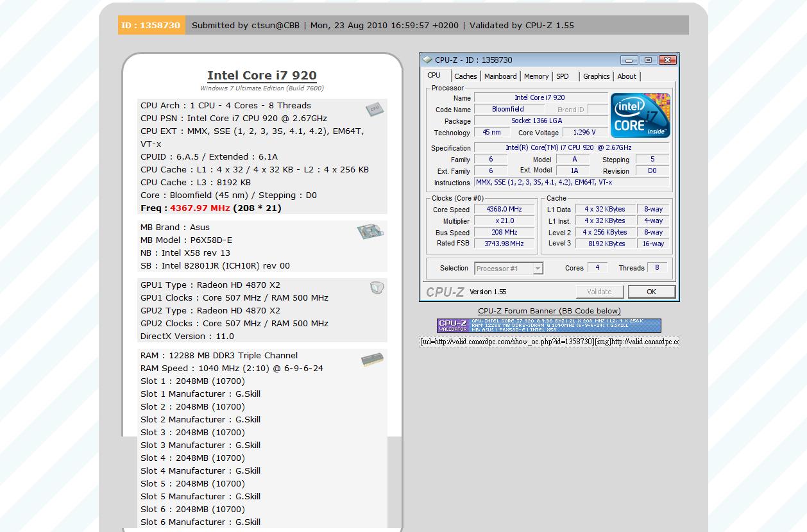
Task: Click the Level 3 field showing 8192 KBytes
Action: click(x=605, y=244)
